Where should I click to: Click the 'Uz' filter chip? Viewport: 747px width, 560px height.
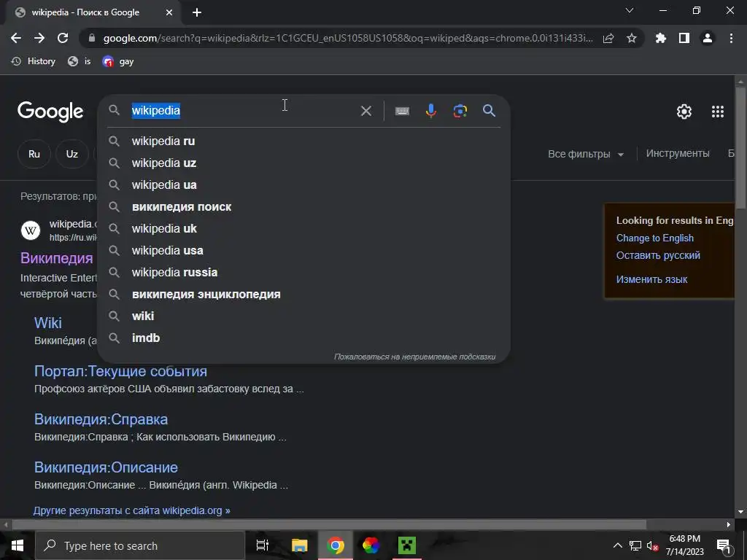click(x=72, y=154)
